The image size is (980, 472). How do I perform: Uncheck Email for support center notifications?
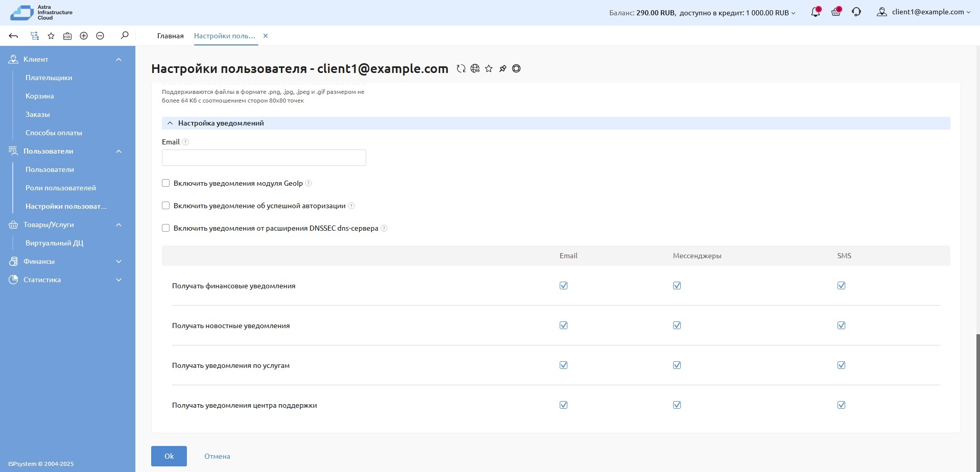click(563, 405)
